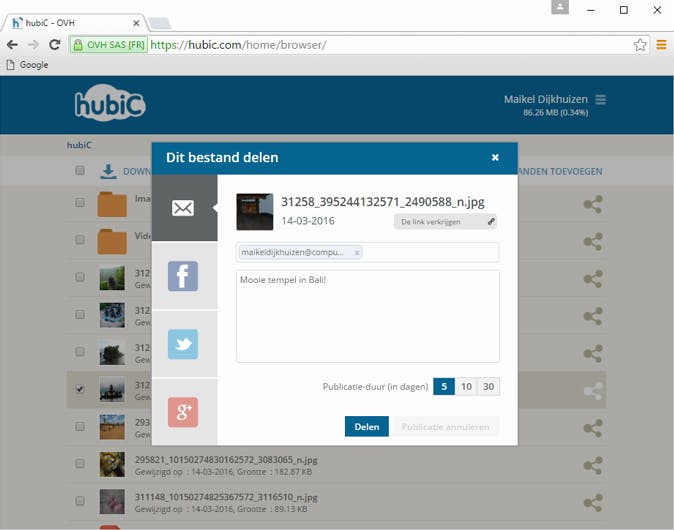Click share icon for 311148 file row
This screenshot has height=530, width=674.
point(593,503)
